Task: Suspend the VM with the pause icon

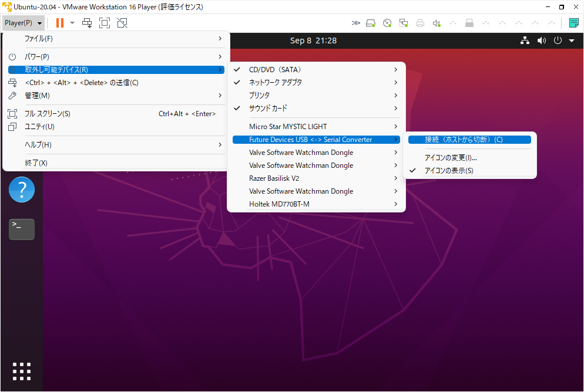Action: 60,23
